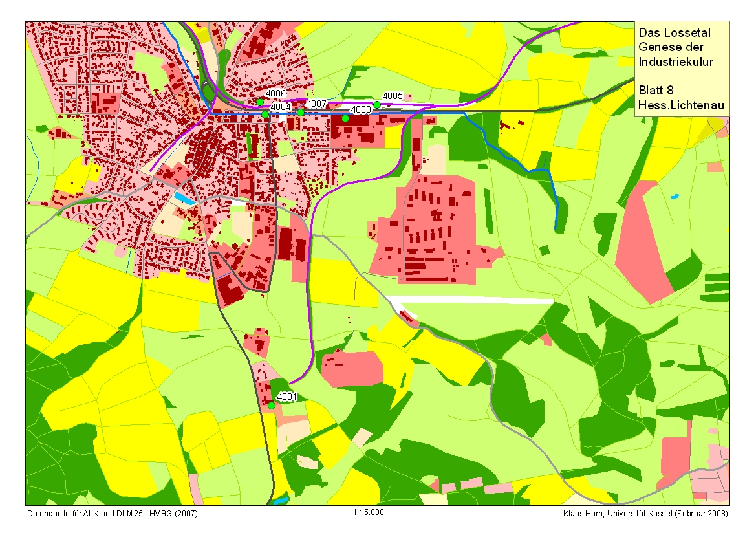Click the 4005 number label
The image size is (756, 535).
pos(393,96)
